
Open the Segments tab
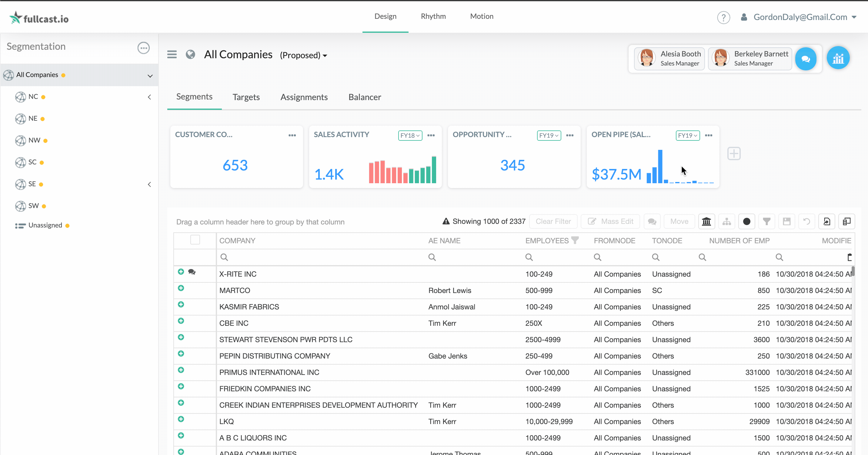pos(195,97)
